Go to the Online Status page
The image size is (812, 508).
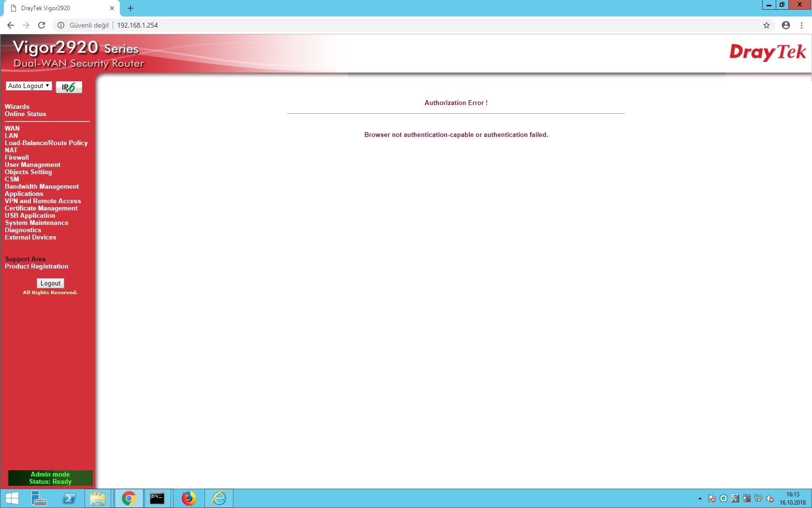(26, 114)
